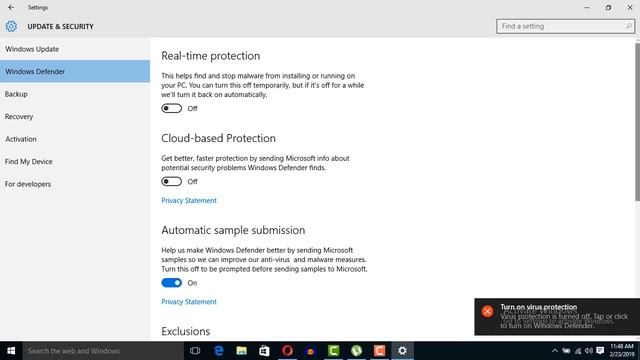640x360 pixels.
Task: Click the Turn on virus protection notification
Action: 557,317
